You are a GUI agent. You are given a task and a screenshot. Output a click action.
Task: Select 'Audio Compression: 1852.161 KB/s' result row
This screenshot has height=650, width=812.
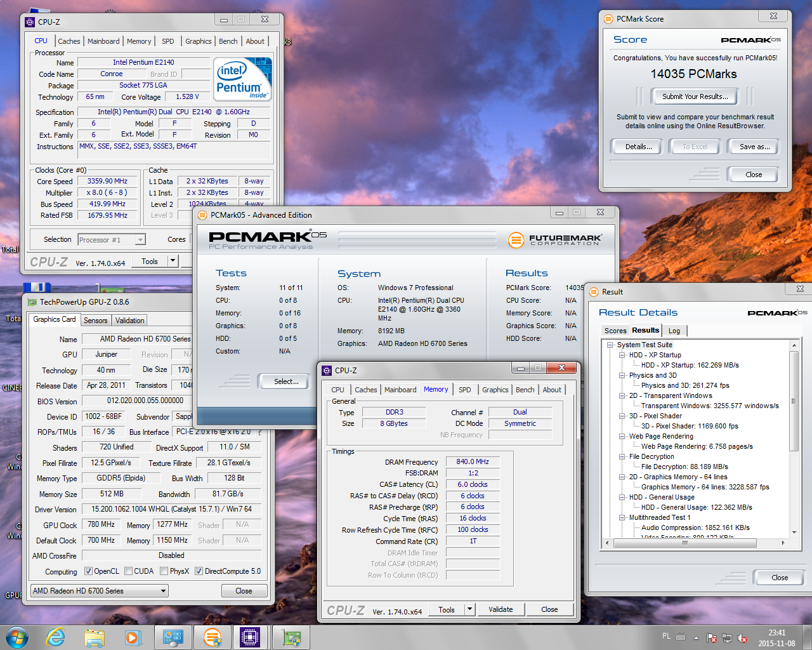(695, 527)
